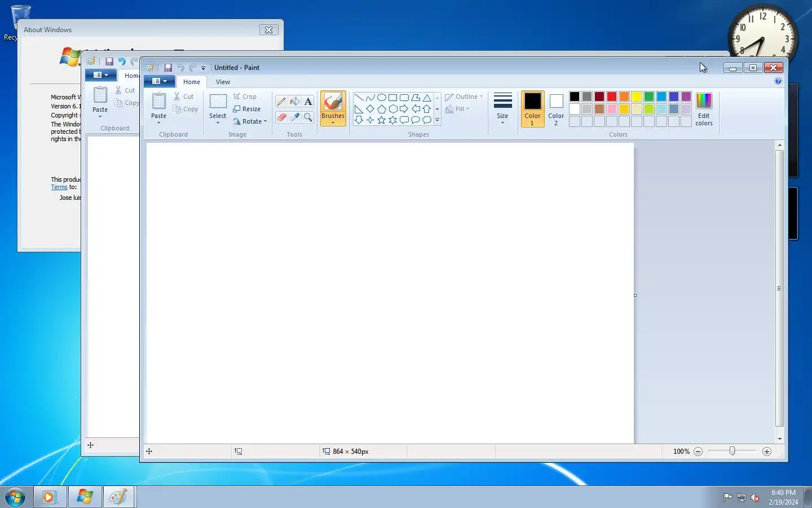Click the zoom in plus button
The image size is (812, 508).
[x=767, y=452]
